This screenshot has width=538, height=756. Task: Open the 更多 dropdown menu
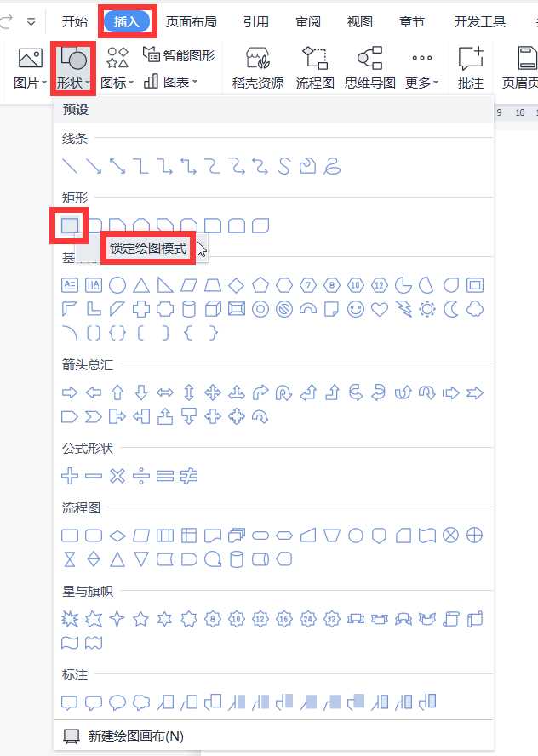pos(422,68)
